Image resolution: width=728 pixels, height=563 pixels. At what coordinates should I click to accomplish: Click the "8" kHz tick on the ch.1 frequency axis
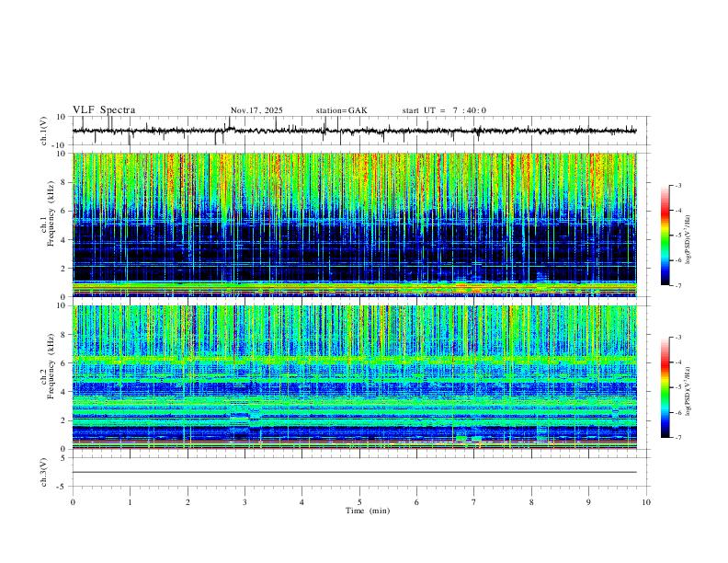coord(64,182)
